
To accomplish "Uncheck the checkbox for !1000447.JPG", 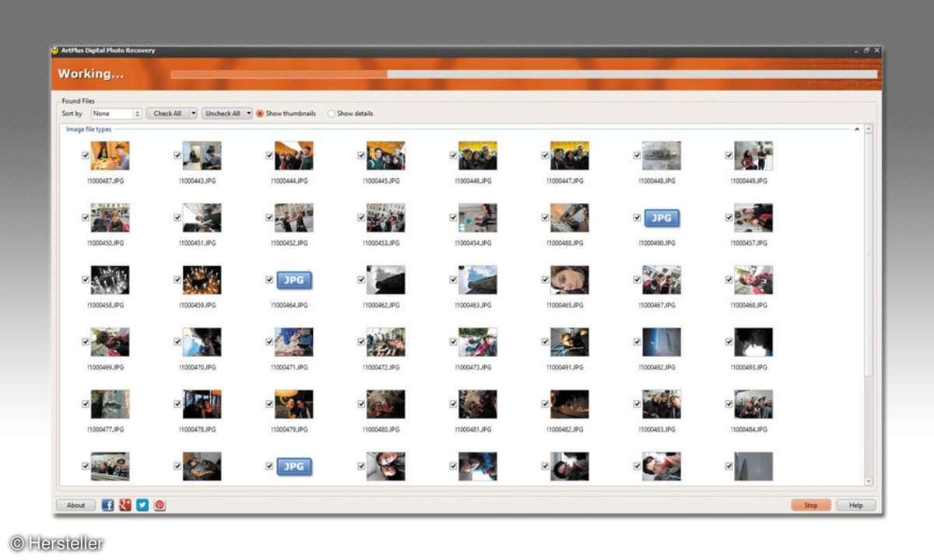I will tap(545, 156).
